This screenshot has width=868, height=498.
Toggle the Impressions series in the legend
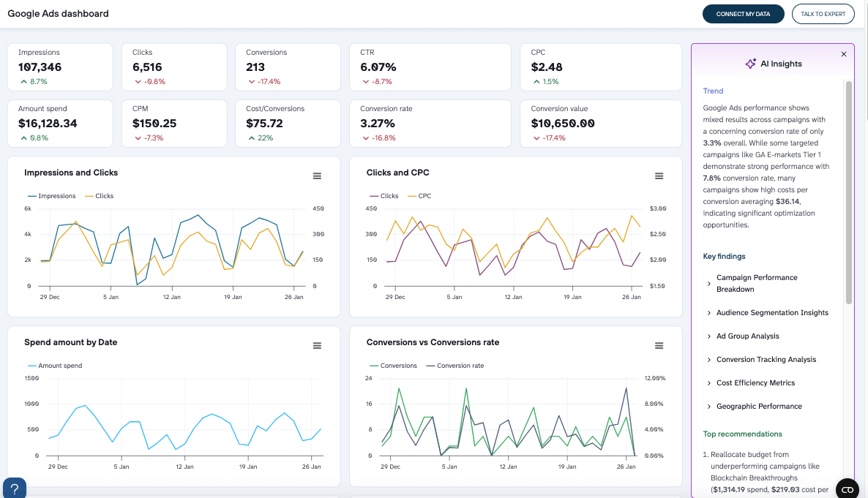[50, 196]
